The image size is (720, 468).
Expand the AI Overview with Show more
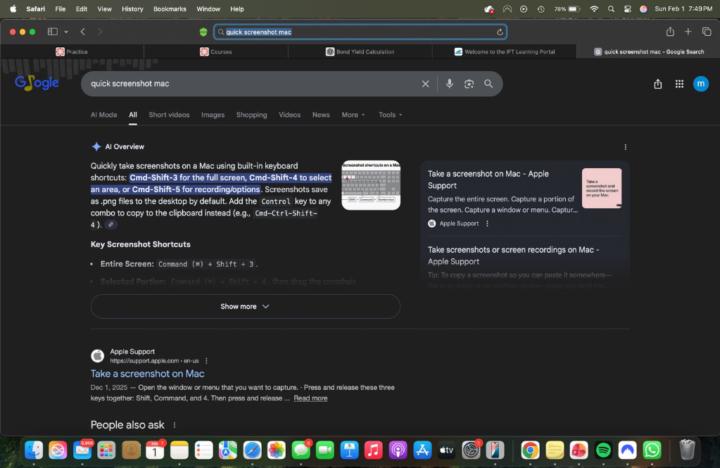pyautogui.click(x=245, y=306)
